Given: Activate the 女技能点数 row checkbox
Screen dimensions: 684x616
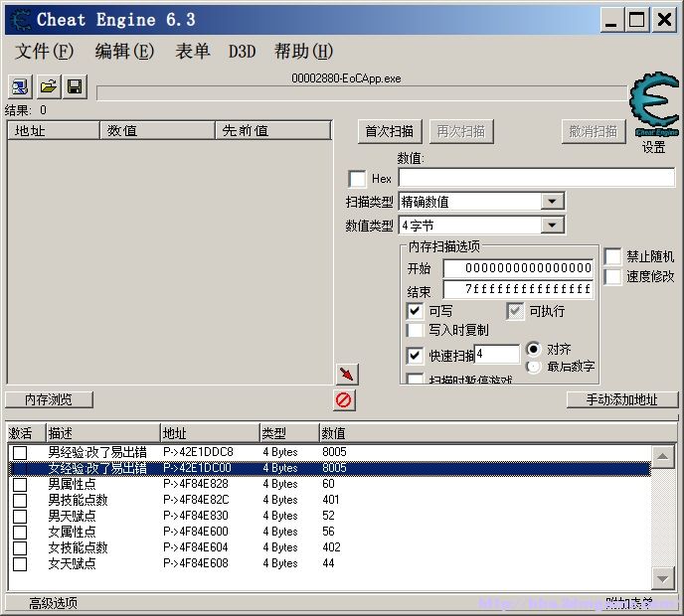Looking at the screenshot, I should pos(20,548).
